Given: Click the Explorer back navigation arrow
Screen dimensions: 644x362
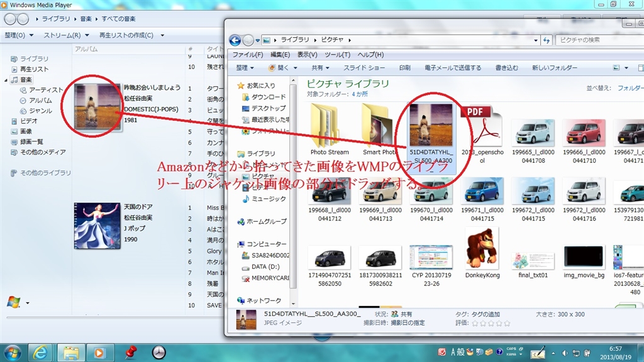Looking at the screenshot, I should pyautogui.click(x=235, y=40).
